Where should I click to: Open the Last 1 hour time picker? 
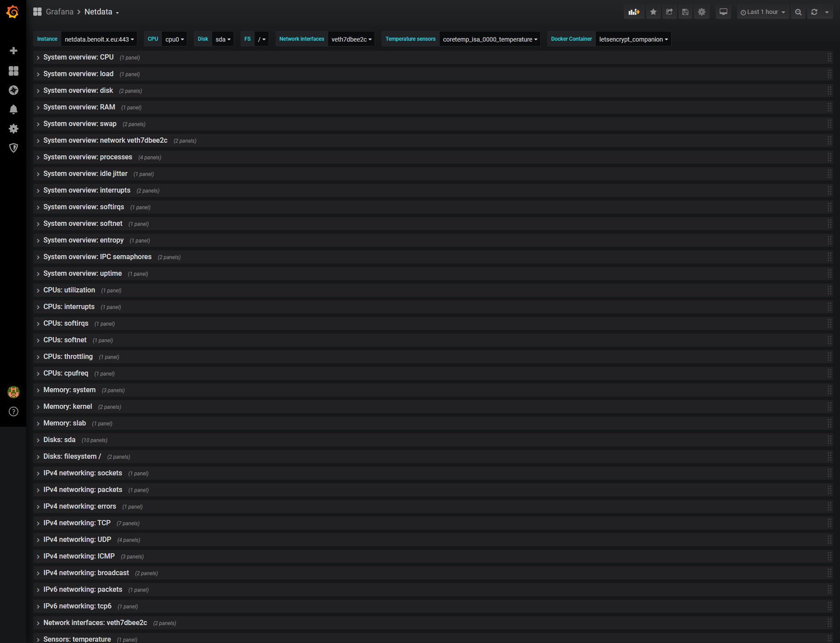click(x=763, y=12)
